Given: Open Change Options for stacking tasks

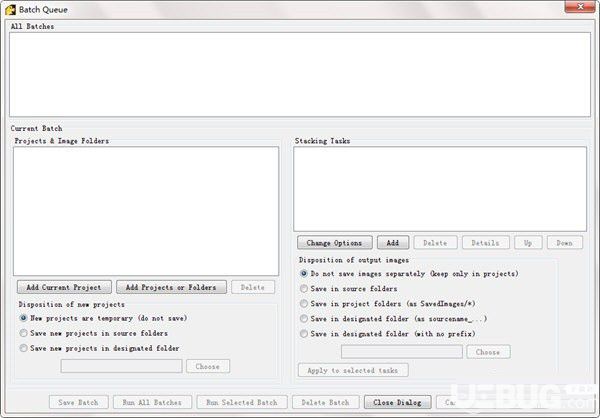Looking at the screenshot, I should pyautogui.click(x=334, y=243).
